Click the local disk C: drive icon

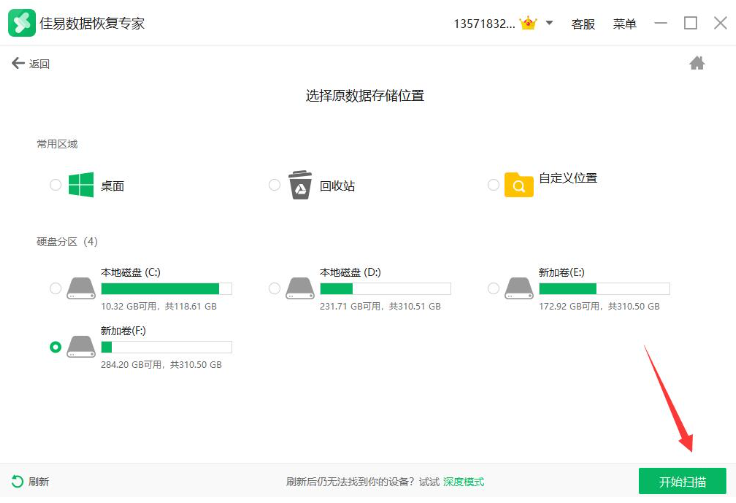point(81,288)
